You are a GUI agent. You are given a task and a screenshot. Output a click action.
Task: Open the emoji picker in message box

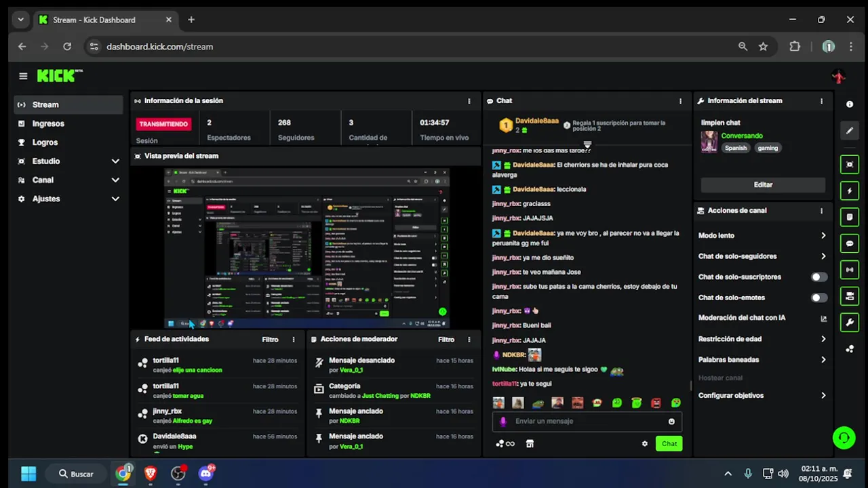pos(671,421)
